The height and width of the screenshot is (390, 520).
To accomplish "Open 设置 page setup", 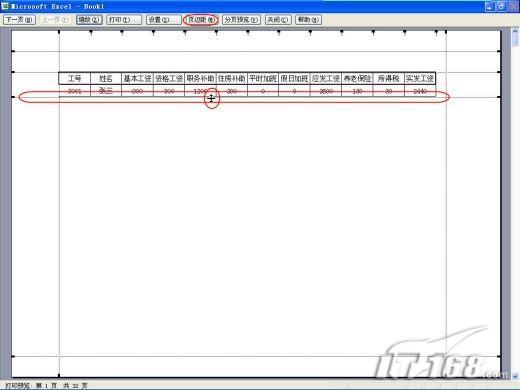I will [x=163, y=20].
